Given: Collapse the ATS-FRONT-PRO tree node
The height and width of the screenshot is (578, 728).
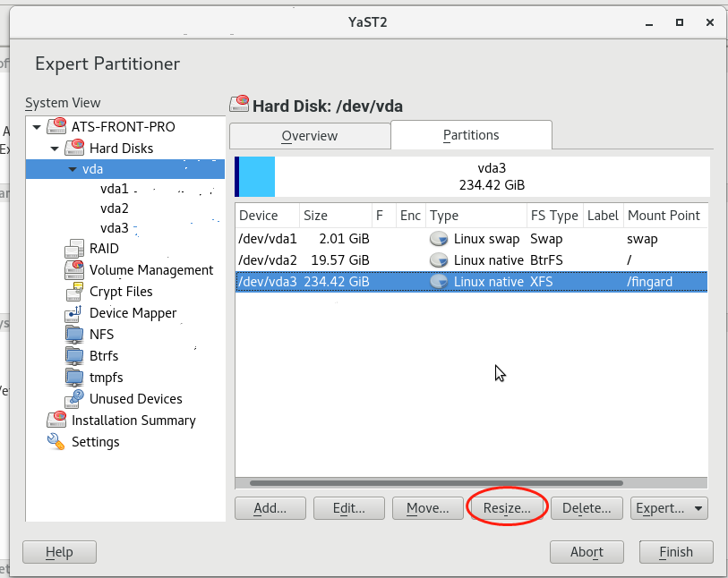Looking at the screenshot, I should click(37, 127).
